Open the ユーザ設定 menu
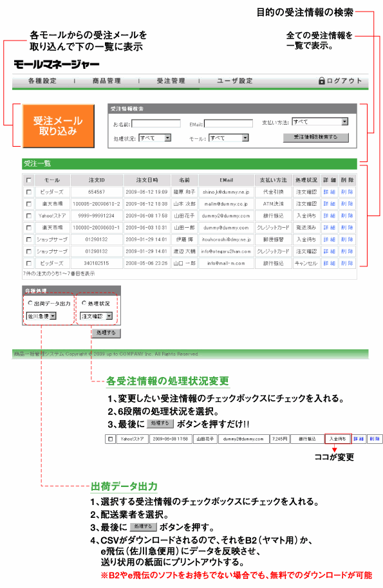This screenshot has height=588, width=383. (235, 80)
